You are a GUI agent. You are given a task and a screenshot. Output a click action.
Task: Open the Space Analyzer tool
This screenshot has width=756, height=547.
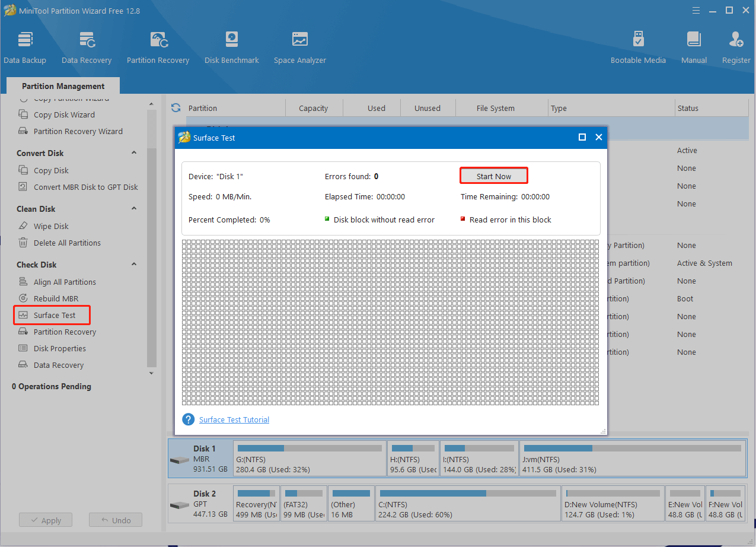300,47
